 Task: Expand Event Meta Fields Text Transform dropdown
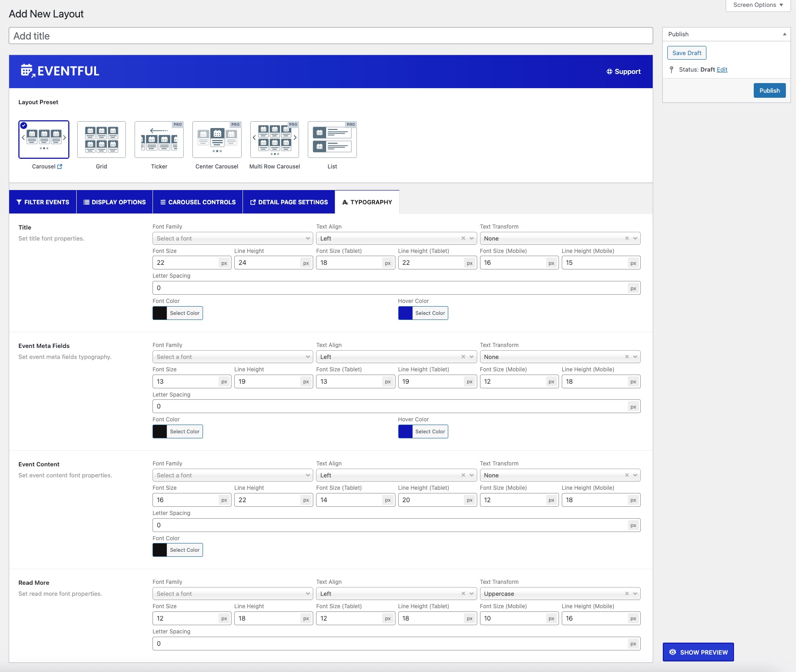click(x=635, y=357)
